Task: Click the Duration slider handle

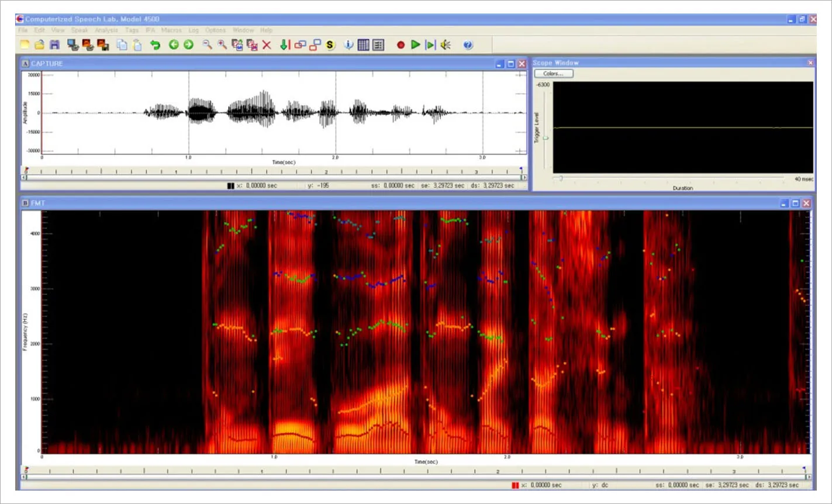Action: coord(560,178)
